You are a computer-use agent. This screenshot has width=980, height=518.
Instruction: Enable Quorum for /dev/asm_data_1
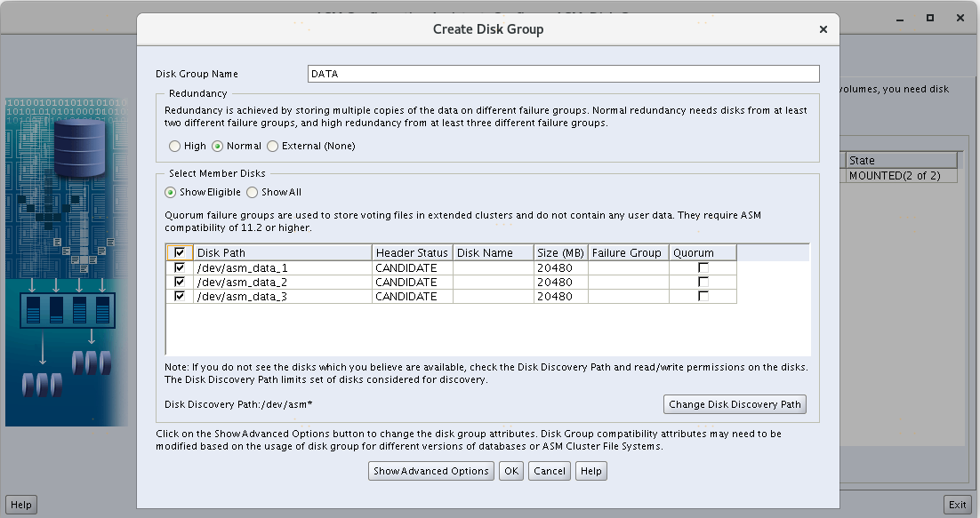tap(703, 267)
